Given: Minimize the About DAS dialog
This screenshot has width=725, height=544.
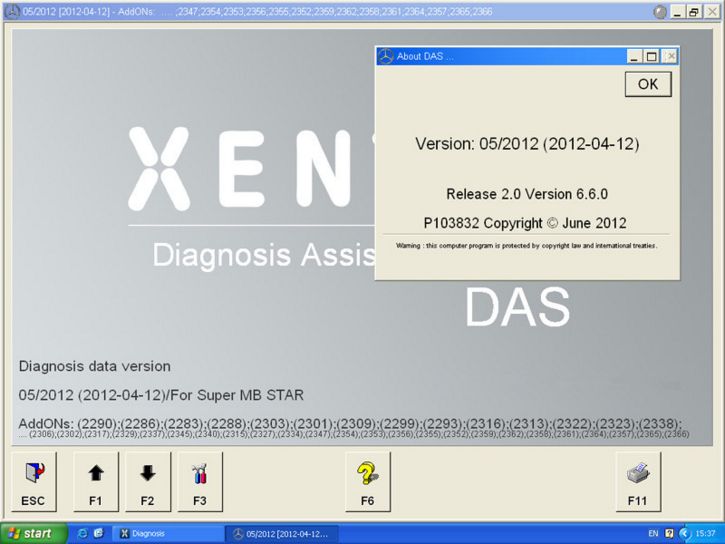Looking at the screenshot, I should [x=634, y=56].
